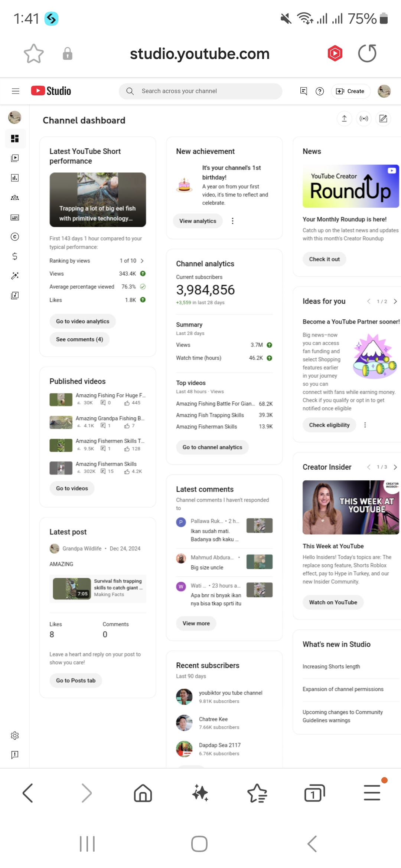Click View more comments button
Viewport: 401px width, 868px height.
pos(196,624)
